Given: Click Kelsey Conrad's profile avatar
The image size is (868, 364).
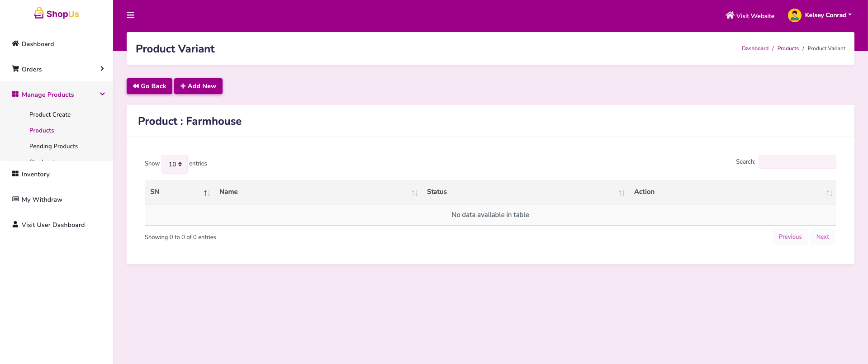Looking at the screenshot, I should click(794, 15).
